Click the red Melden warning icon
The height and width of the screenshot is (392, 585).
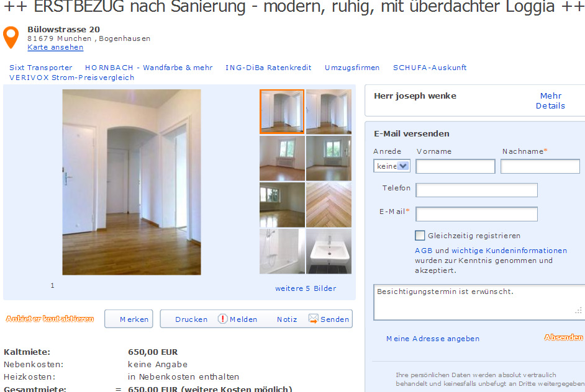[223, 319]
